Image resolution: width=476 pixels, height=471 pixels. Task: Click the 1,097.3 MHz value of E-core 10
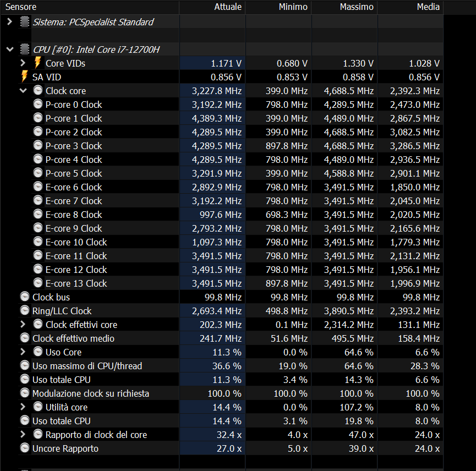217,242
